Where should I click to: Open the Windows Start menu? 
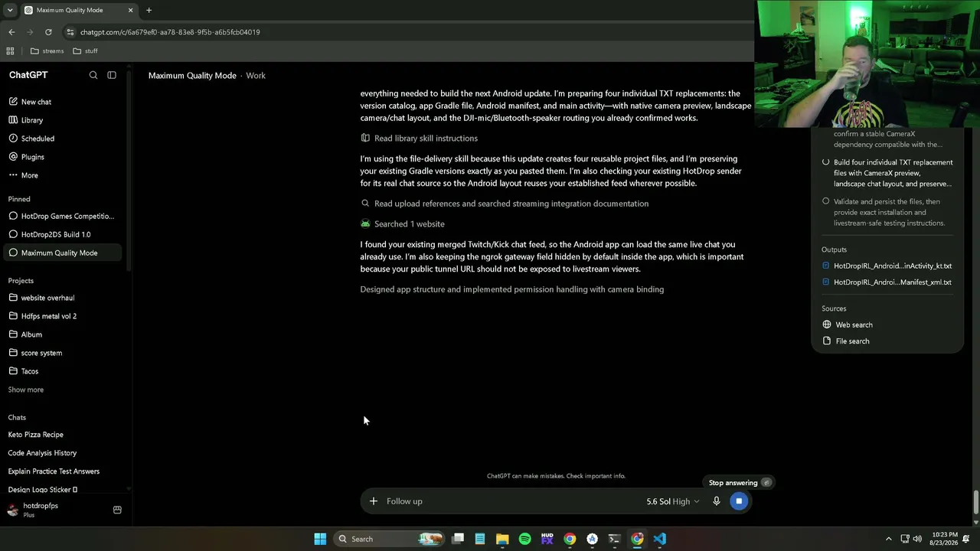(320, 539)
